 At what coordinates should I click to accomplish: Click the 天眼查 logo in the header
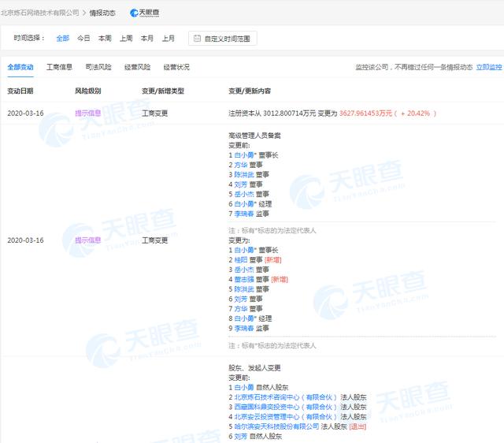pyautogui.click(x=145, y=13)
